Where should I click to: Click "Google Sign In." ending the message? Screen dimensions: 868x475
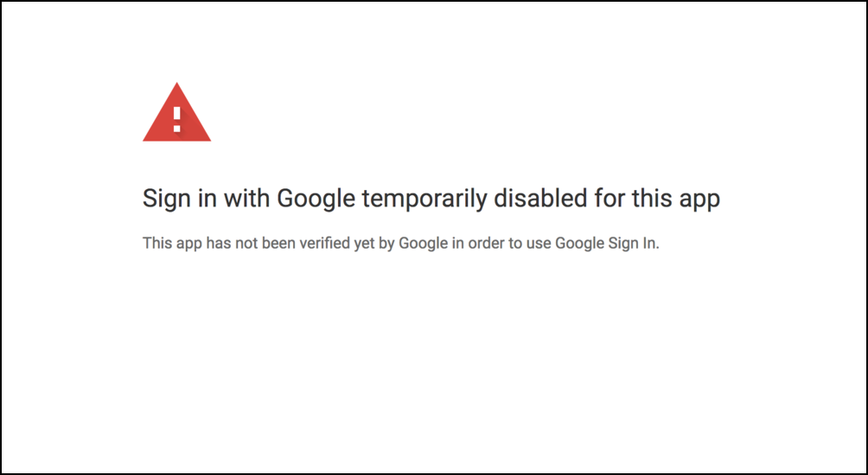coord(607,244)
